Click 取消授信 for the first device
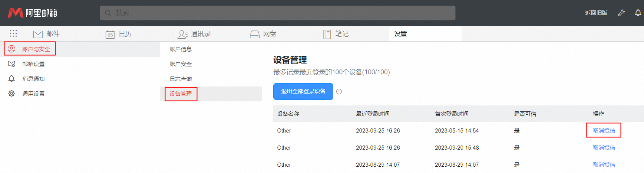The image size is (644, 173). coord(604,131)
